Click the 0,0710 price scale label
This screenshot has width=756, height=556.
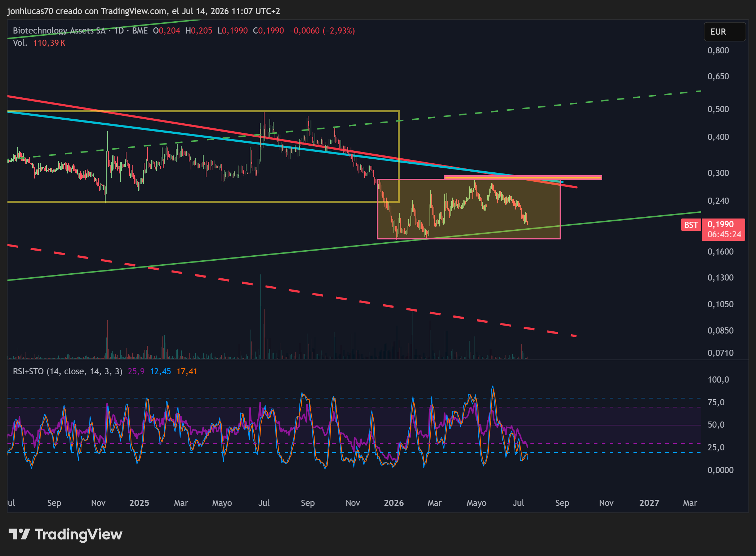[x=720, y=353]
